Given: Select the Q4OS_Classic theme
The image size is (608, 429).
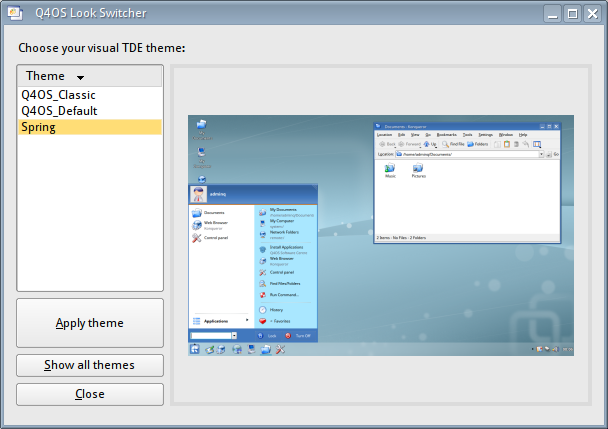Looking at the screenshot, I should tap(58, 95).
